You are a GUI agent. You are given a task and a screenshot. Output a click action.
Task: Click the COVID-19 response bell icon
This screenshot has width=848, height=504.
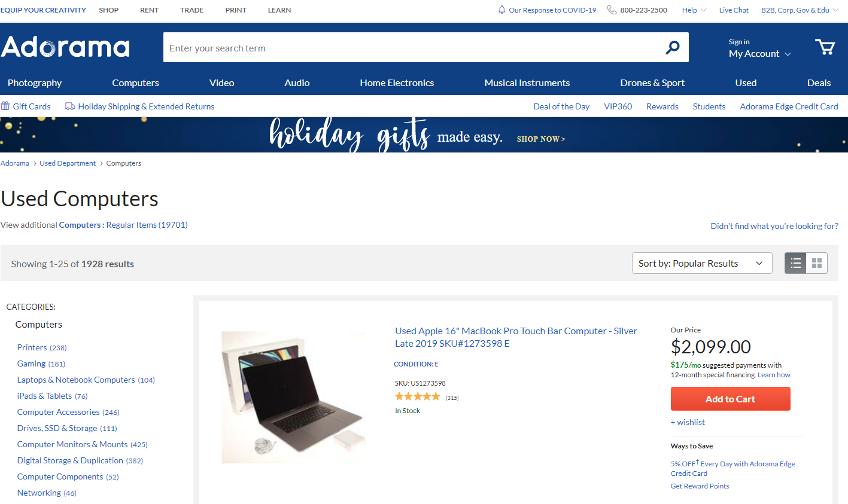click(501, 10)
